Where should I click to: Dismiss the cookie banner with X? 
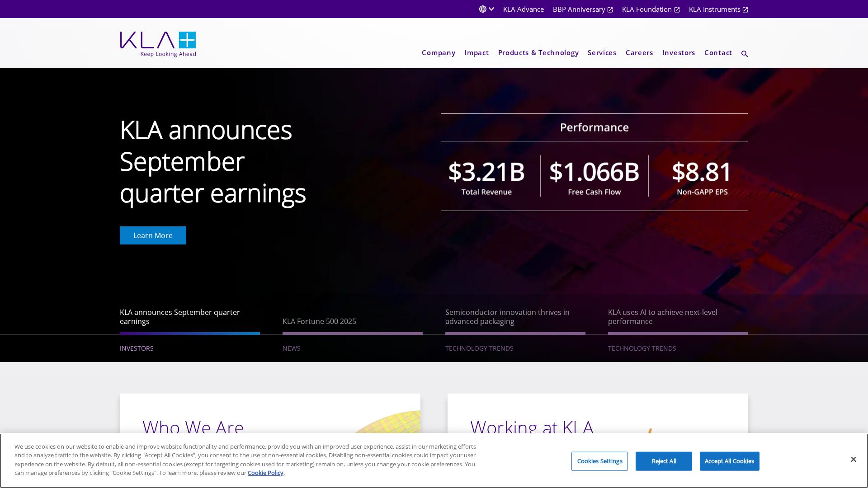tap(853, 460)
